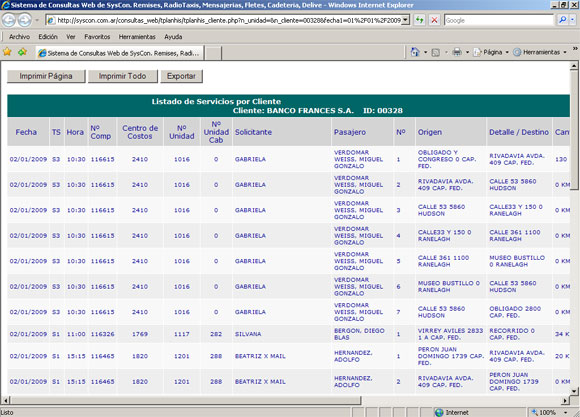This screenshot has height=417, width=580.
Task: Click the Exportar button
Action: [x=181, y=76]
